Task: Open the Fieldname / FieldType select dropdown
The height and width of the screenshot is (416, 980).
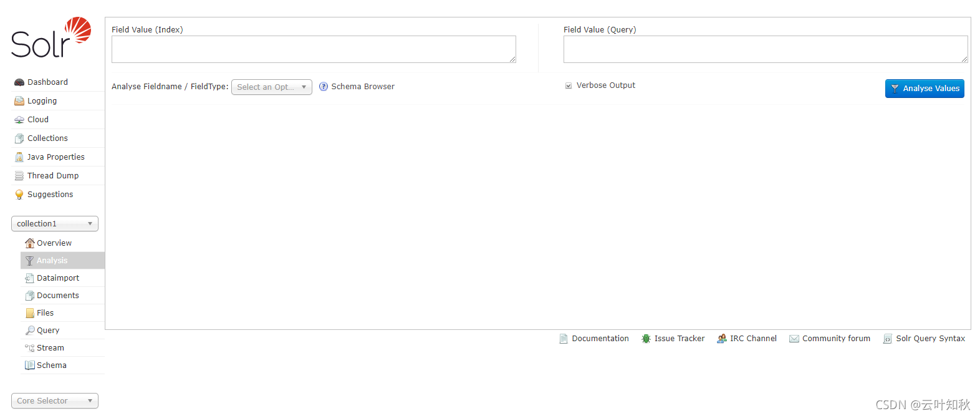Action: (272, 87)
